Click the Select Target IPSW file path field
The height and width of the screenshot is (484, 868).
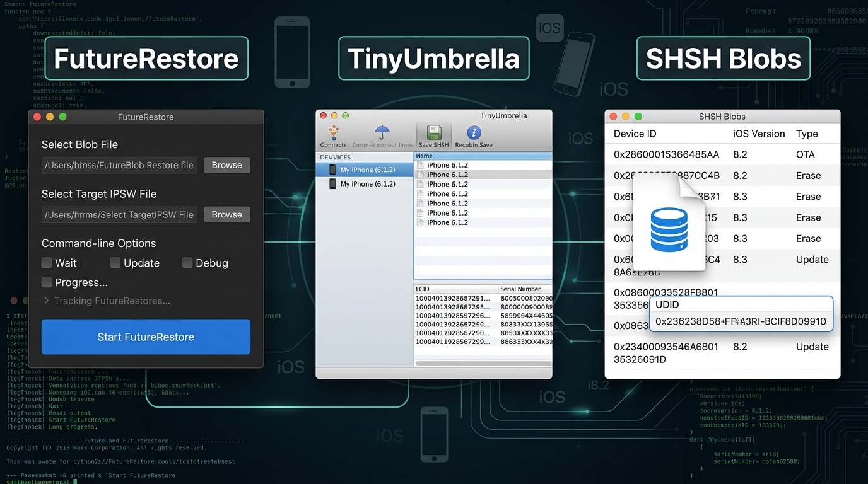click(119, 214)
